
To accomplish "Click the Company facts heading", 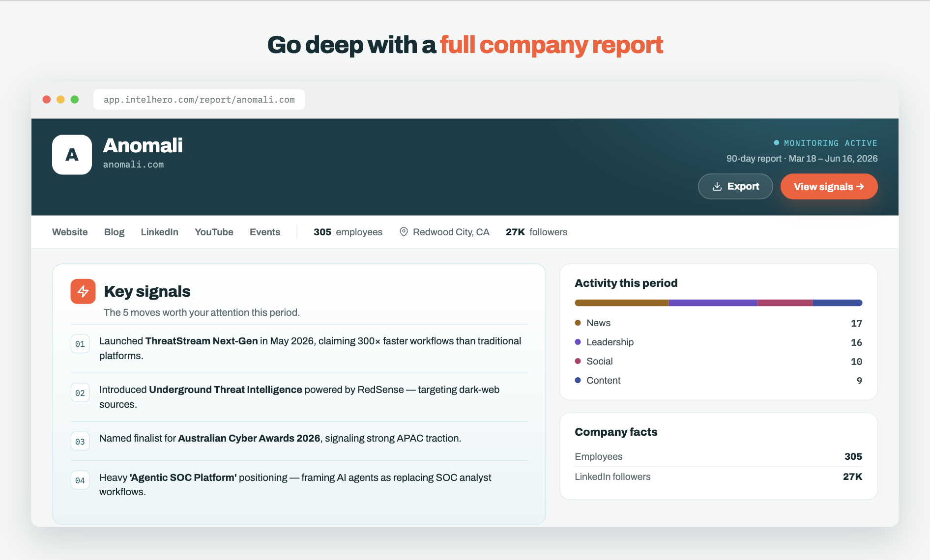I will pyautogui.click(x=616, y=432).
